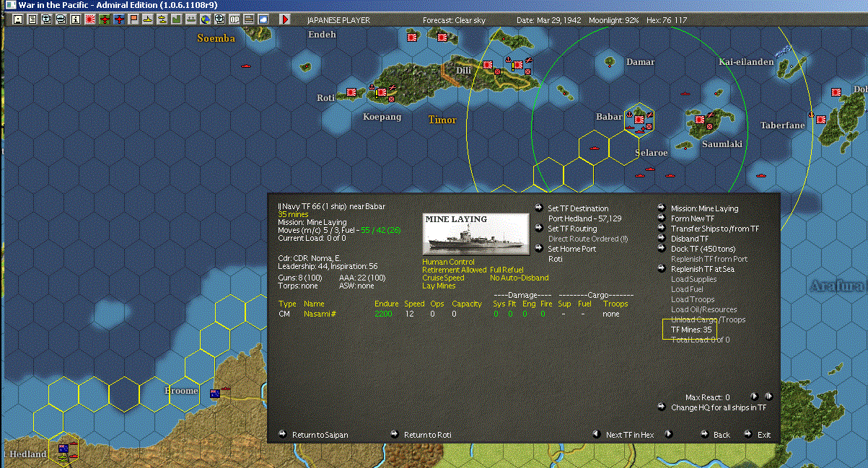Click the Exit button
868x468 pixels.
tap(764, 435)
